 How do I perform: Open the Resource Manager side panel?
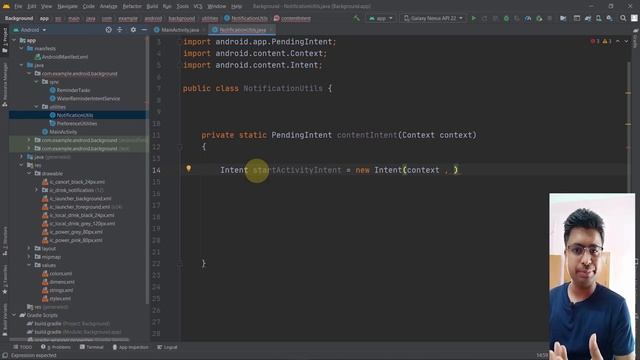[5, 85]
